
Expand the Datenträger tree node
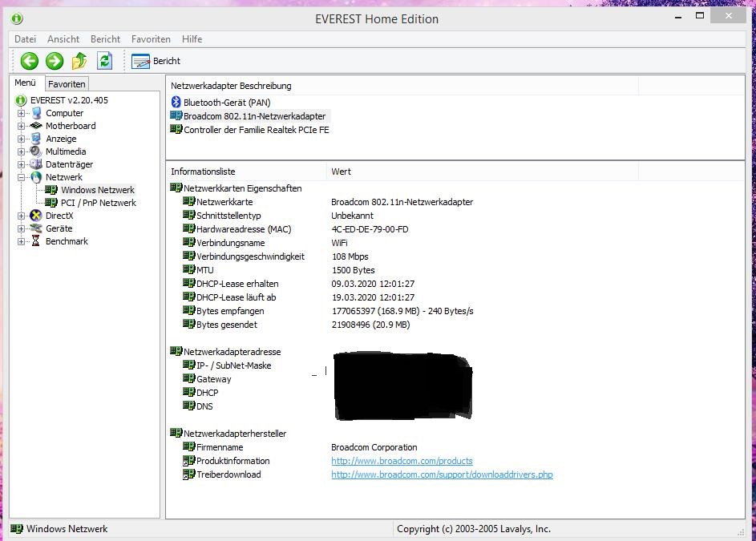click(21, 164)
